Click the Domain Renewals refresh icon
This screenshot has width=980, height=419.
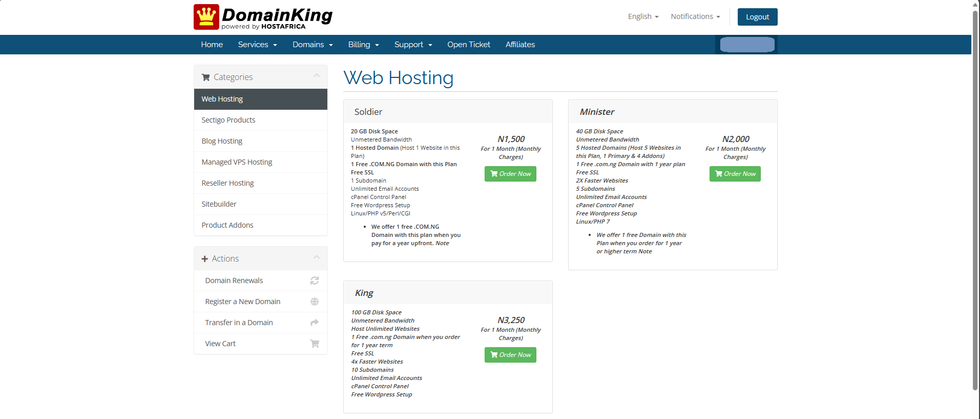315,281
